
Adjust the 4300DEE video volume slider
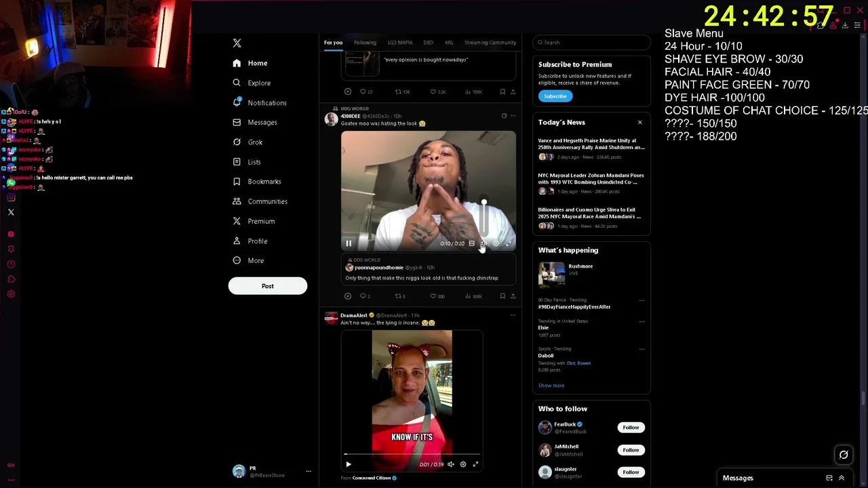[484, 217]
